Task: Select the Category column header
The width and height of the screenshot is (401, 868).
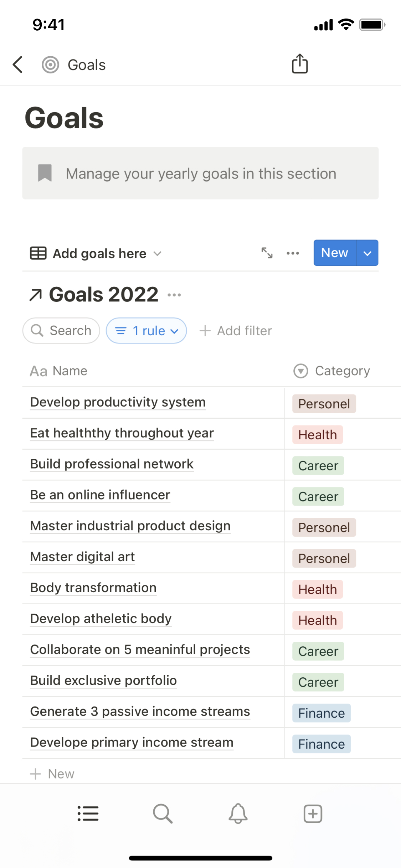Action: 332,371
